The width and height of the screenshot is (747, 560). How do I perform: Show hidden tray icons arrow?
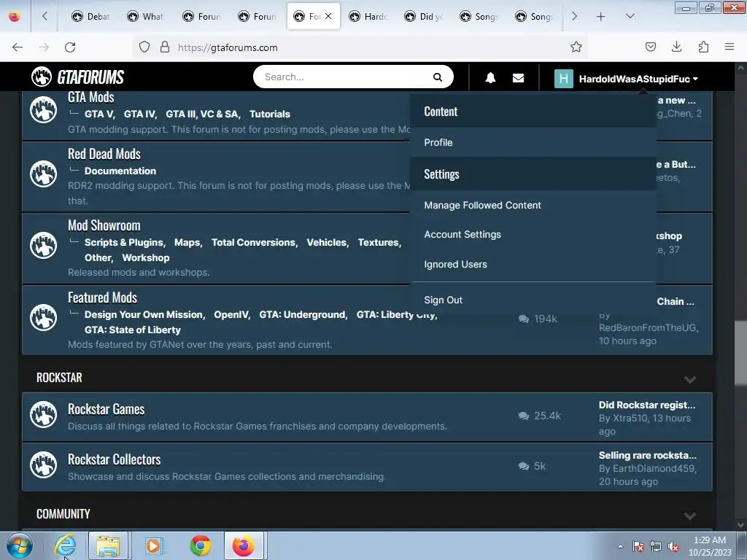coord(620,546)
